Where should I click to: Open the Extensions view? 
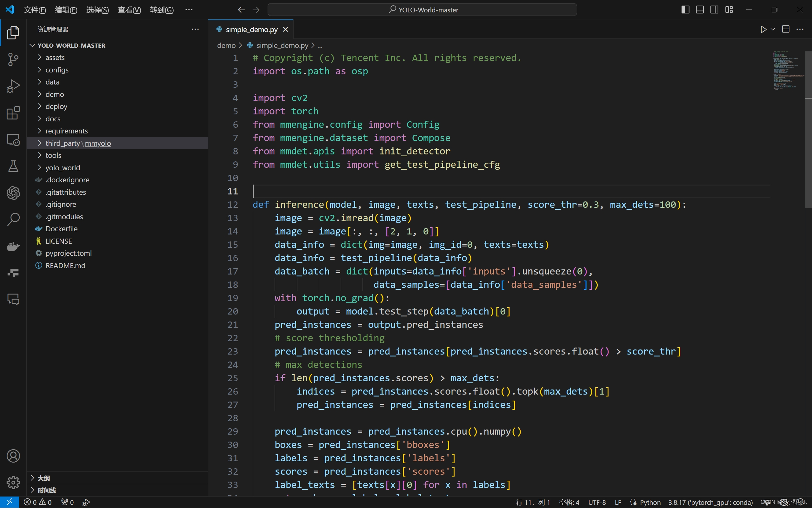coord(13,113)
